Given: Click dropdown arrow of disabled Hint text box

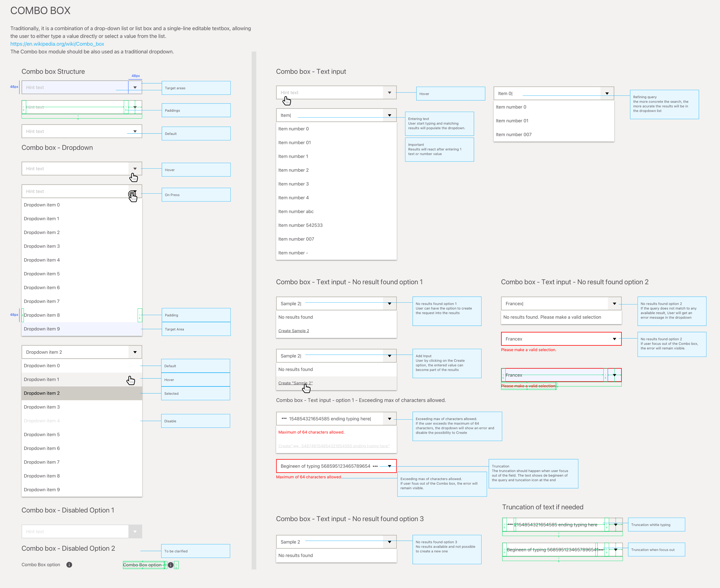Looking at the screenshot, I should 135,531.
